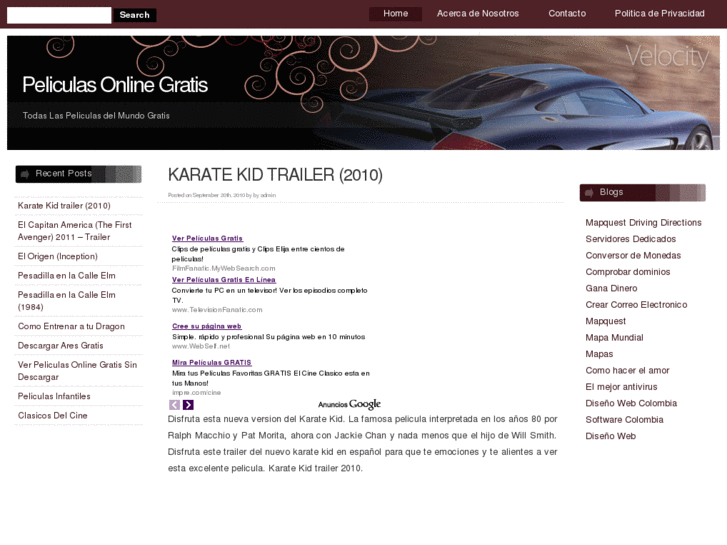The height and width of the screenshot is (545, 727).
Task: Click the Cree su página web ad
Action: coord(206,326)
